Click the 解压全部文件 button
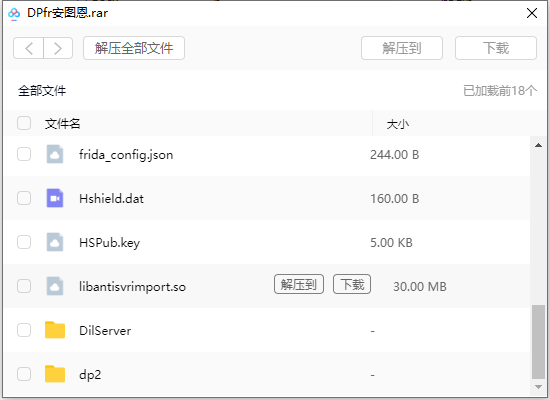The height and width of the screenshot is (400, 550). (134, 48)
